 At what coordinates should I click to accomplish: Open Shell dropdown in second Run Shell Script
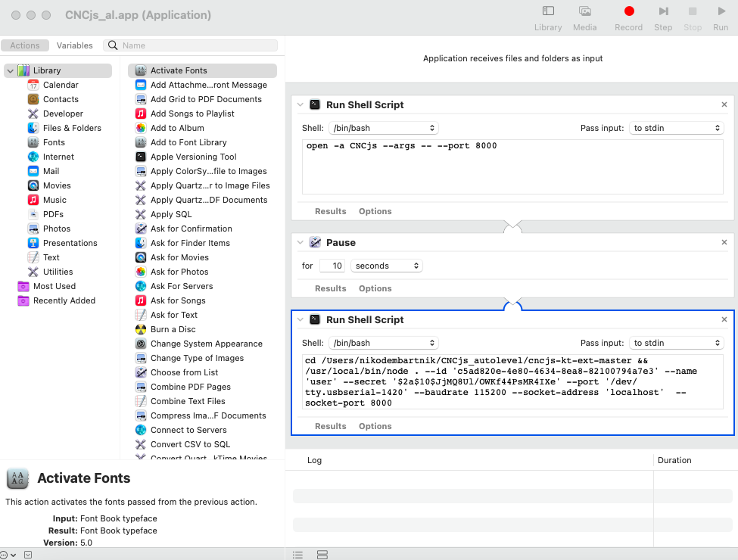tap(384, 343)
